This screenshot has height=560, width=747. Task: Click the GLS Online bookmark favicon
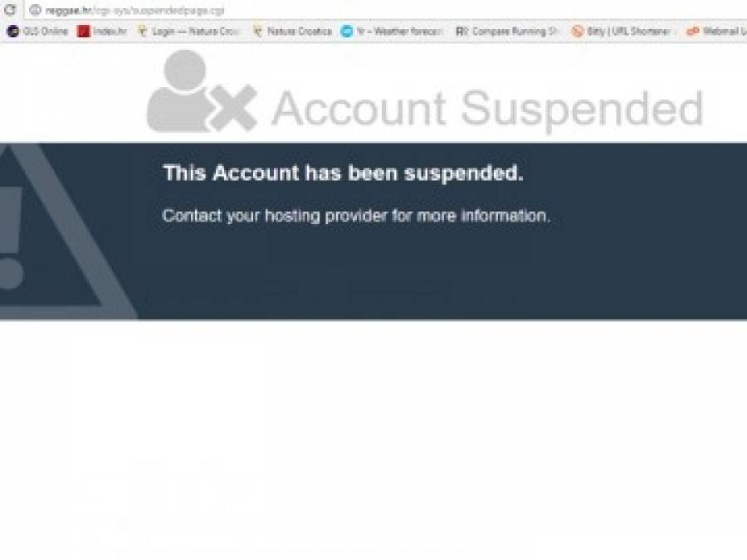12,32
